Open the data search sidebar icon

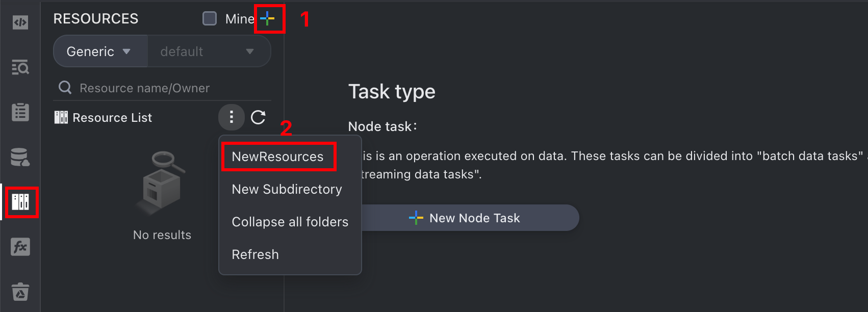[x=20, y=67]
